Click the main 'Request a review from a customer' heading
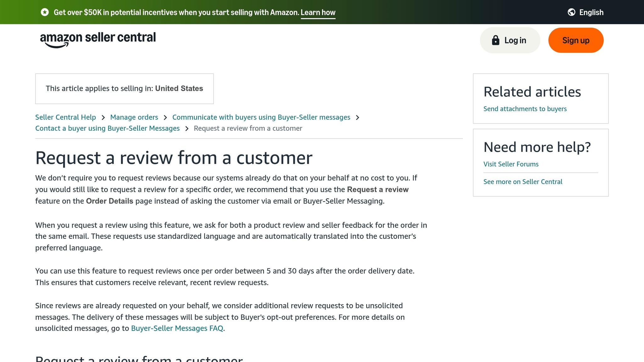Image resolution: width=644 pixels, height=362 pixels. [174, 158]
